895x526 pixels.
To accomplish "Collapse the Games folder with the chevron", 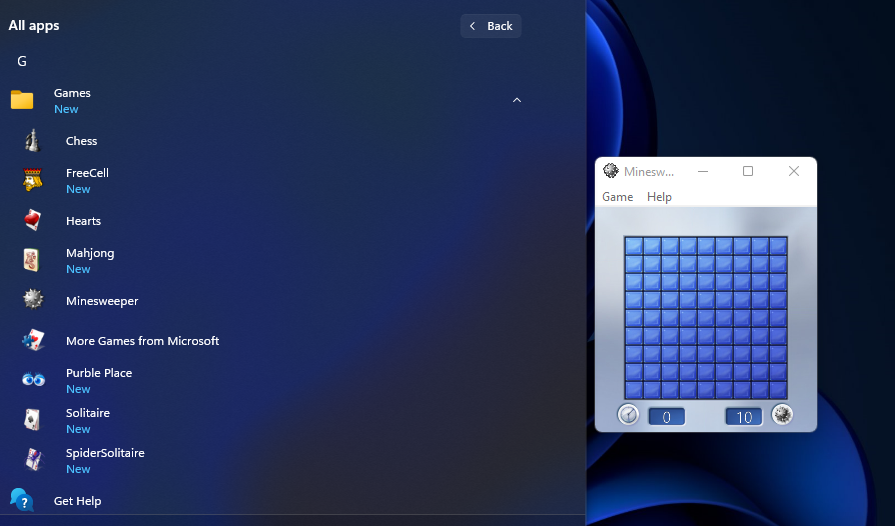I will click(x=517, y=100).
